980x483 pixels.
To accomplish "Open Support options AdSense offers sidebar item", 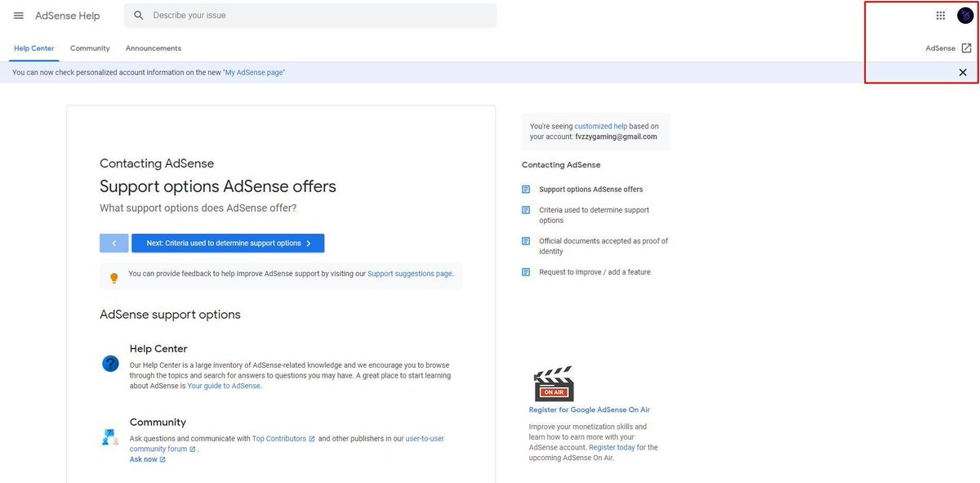I will (590, 190).
